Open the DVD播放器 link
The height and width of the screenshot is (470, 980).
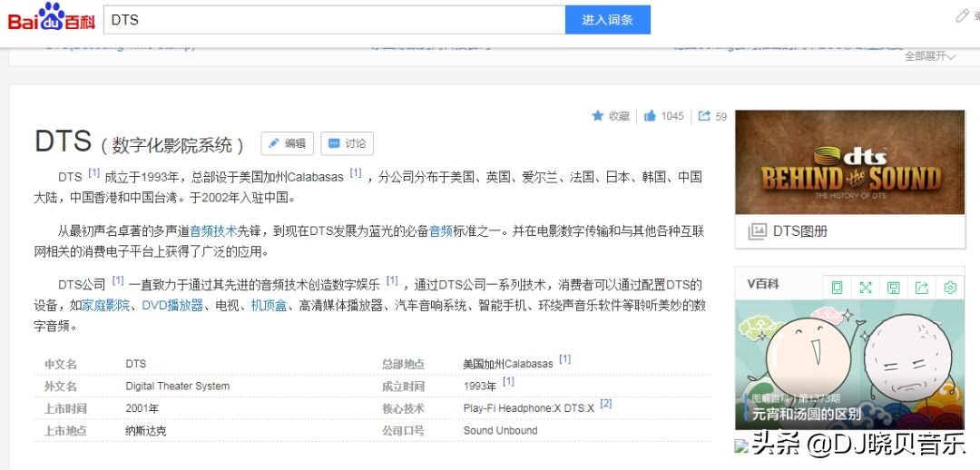(x=172, y=306)
